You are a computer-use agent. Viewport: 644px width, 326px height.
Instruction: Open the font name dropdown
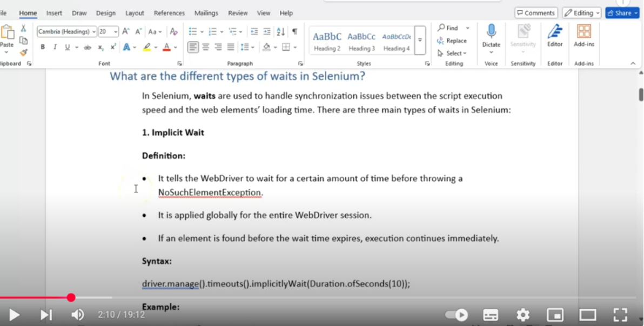(94, 32)
